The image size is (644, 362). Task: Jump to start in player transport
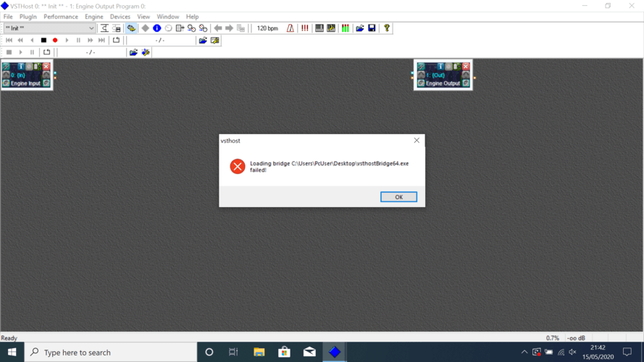9,41
